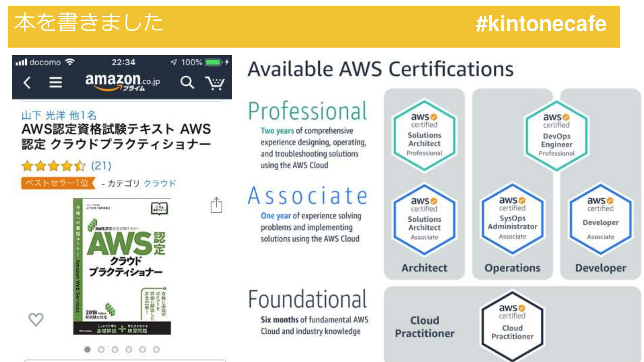This screenshot has height=362, width=644.
Task: Click the Architect column label
Action: pyautogui.click(x=424, y=268)
